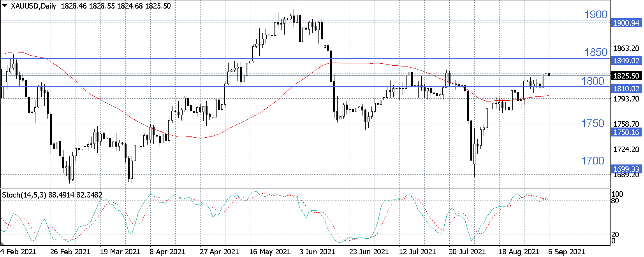
Task: Click the 1849.02 price level label
Action: [x=626, y=61]
